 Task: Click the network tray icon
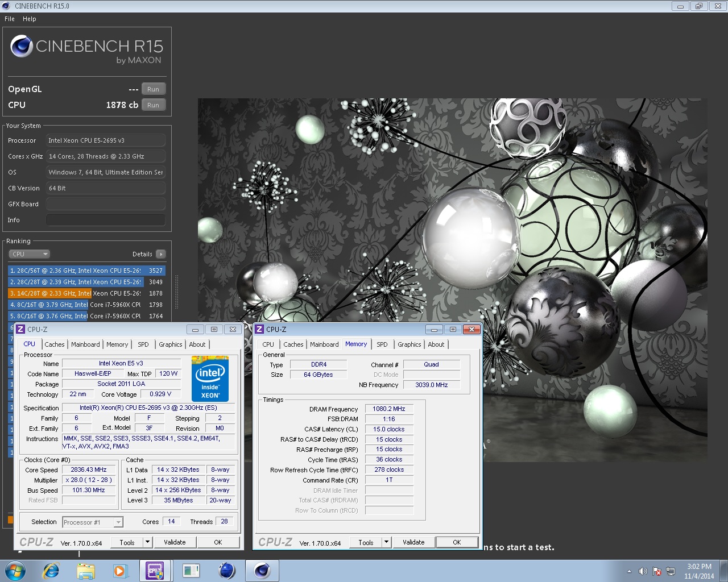pos(671,571)
